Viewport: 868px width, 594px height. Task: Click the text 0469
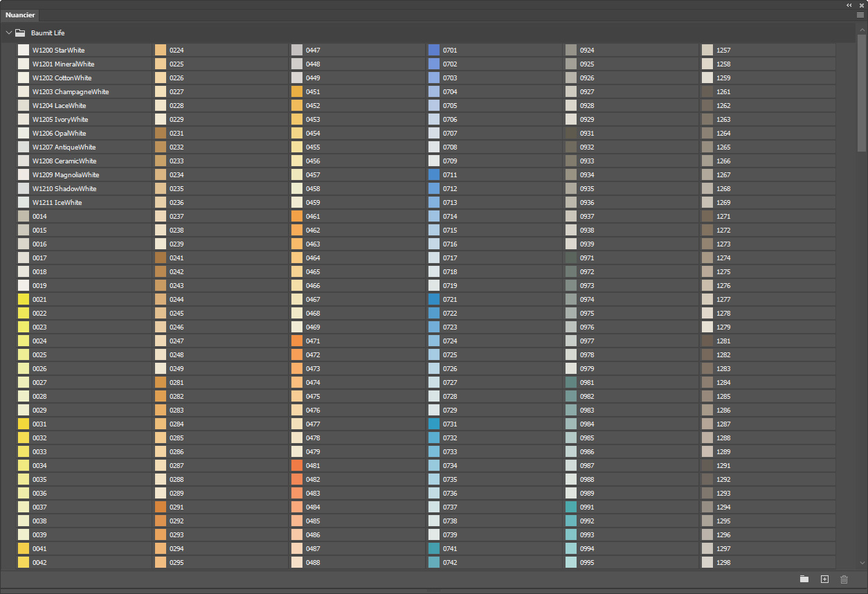(x=313, y=327)
